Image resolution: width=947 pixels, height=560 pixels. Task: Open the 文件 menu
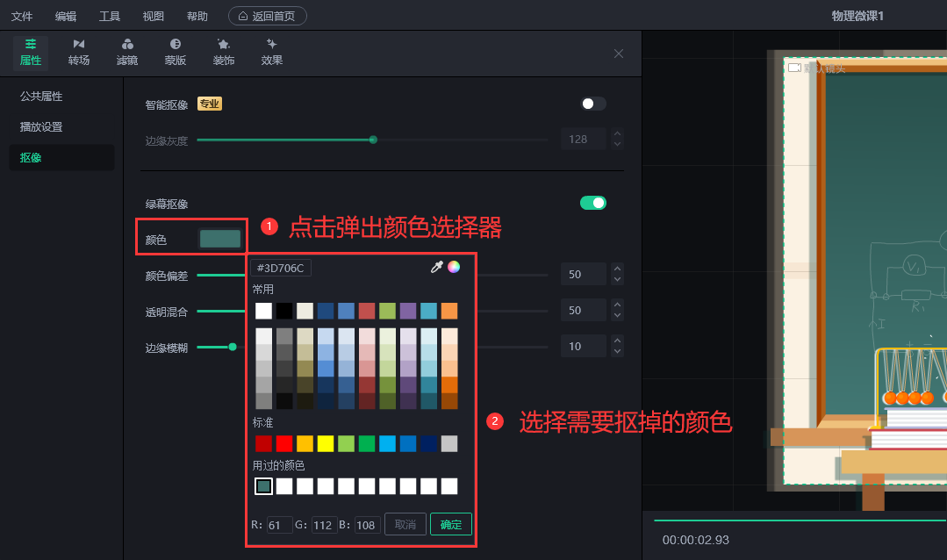(x=22, y=16)
